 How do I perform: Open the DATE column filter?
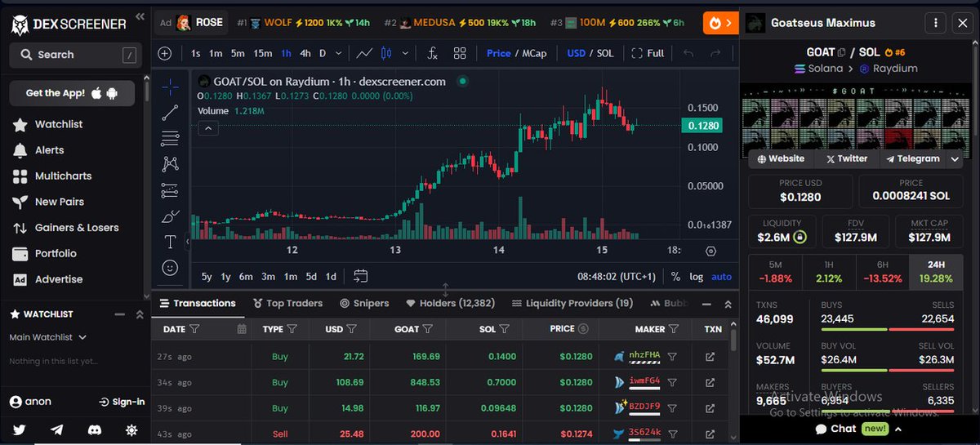tap(194, 329)
